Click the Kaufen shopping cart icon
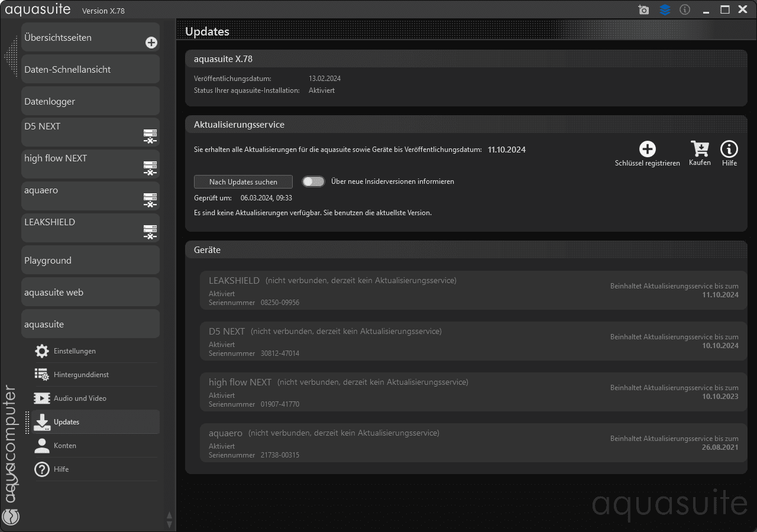This screenshot has height=532, width=757. click(x=700, y=148)
